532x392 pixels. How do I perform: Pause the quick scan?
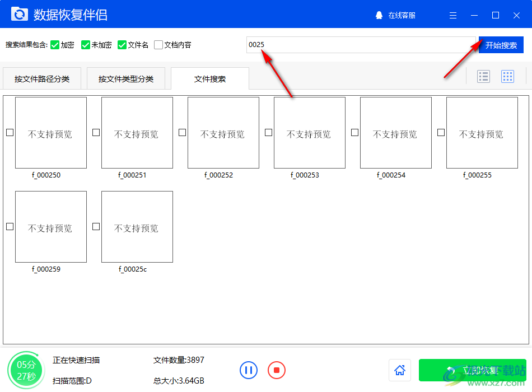tap(249, 370)
